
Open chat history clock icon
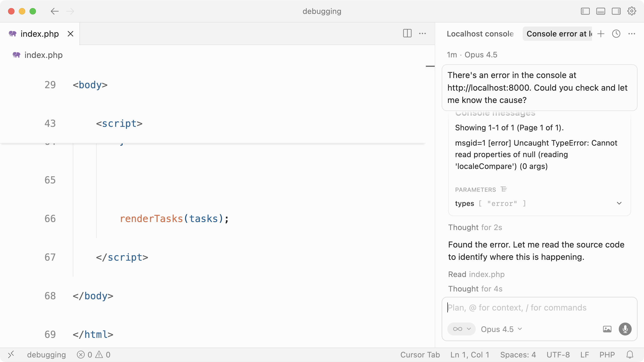616,34
